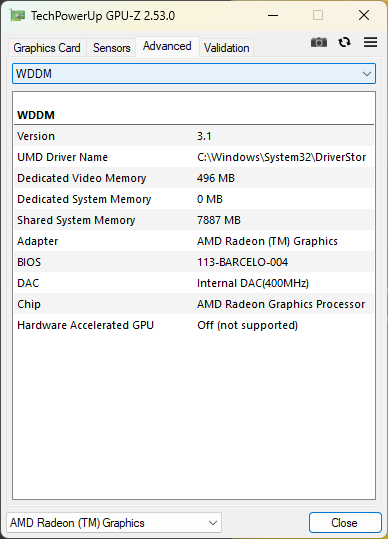
Task: Select the UMD Driver Name row
Action: [x=194, y=157]
